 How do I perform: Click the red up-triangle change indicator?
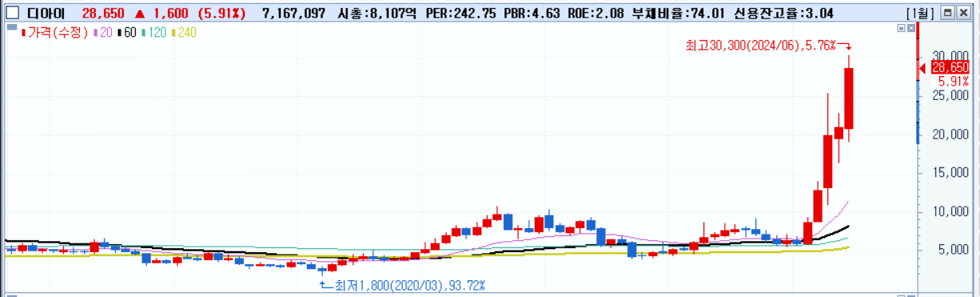139,14
